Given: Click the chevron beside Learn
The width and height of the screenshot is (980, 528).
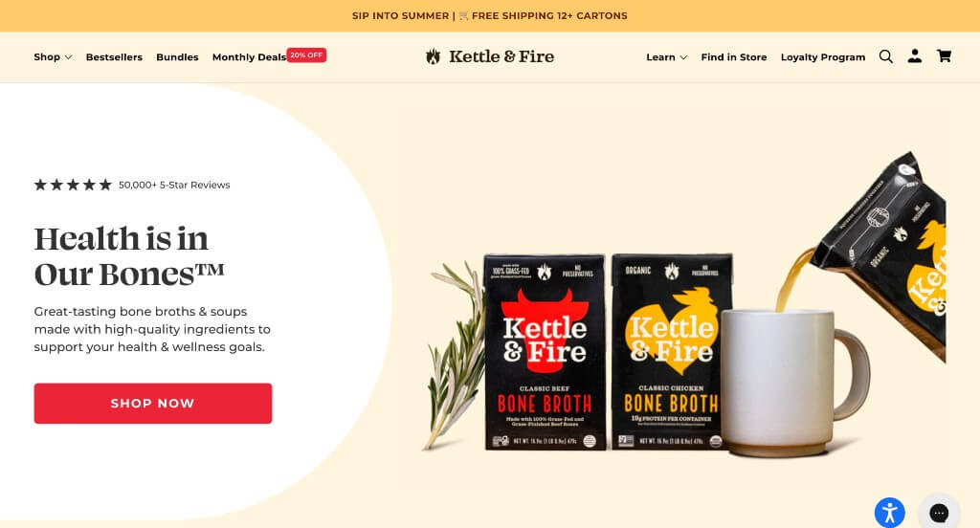Looking at the screenshot, I should coord(683,57).
